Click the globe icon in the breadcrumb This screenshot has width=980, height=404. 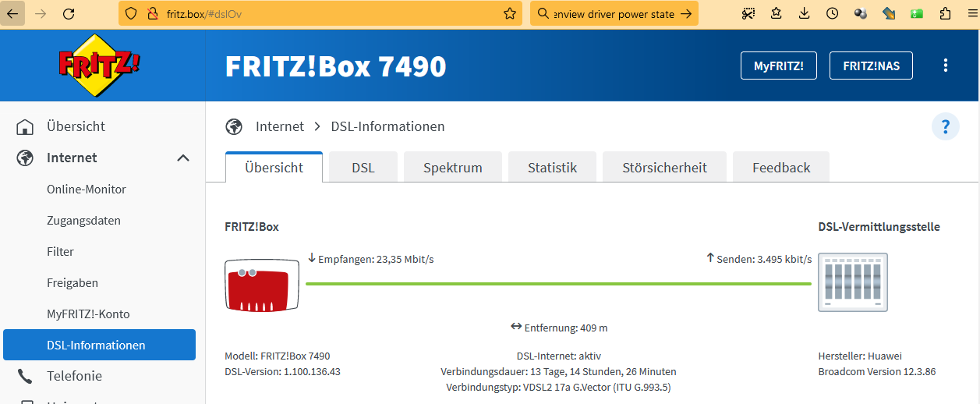click(x=234, y=126)
